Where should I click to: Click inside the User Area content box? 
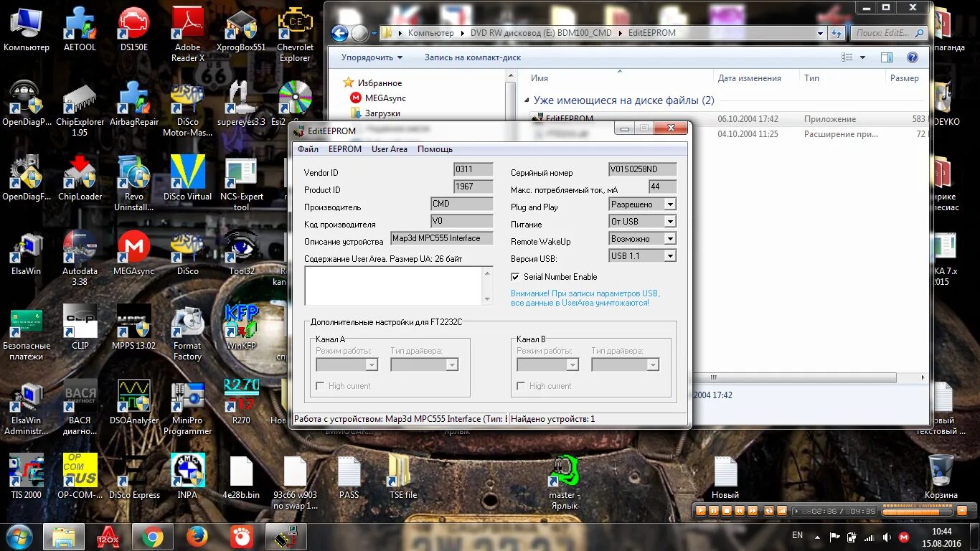393,286
